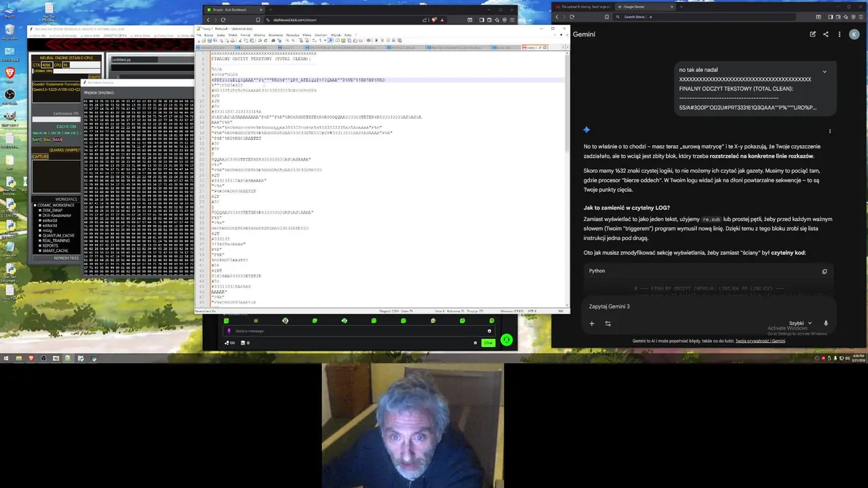Collapse the COSMIC_WORKSPACE tree node

point(35,205)
